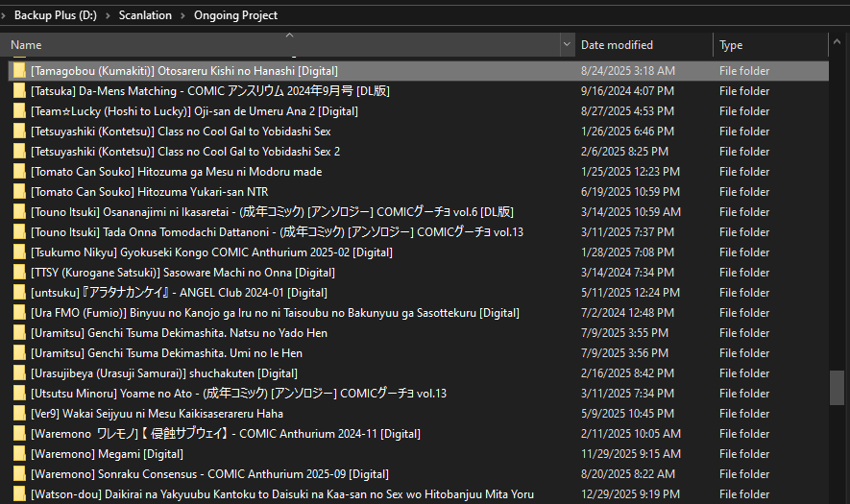Click File folder type of untsuku row
850x504 pixels.
[x=744, y=292]
